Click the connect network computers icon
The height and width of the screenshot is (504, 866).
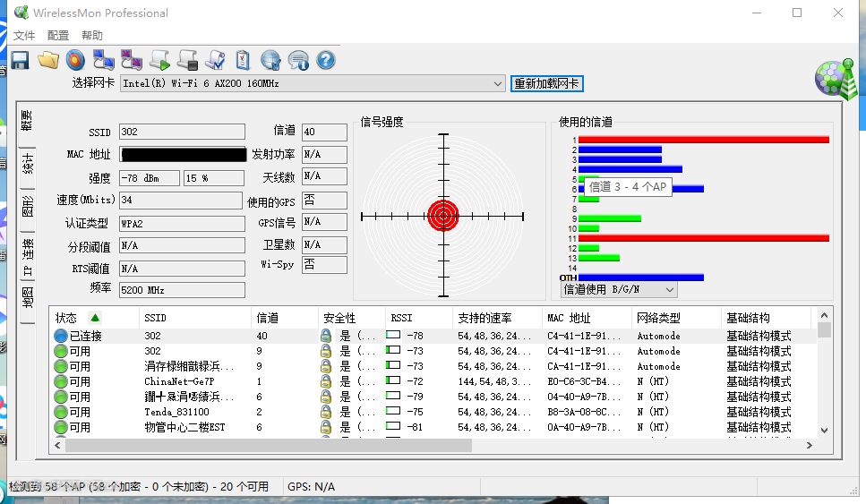pos(103,60)
